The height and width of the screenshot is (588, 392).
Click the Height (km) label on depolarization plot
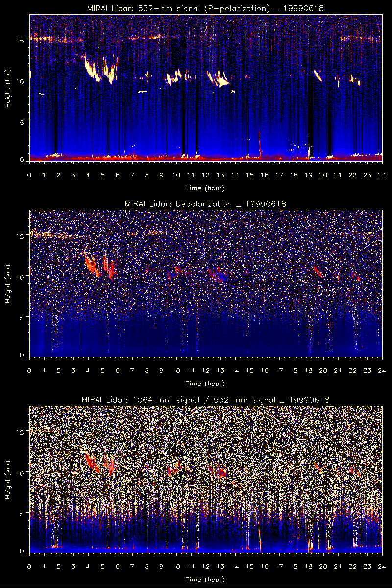click(8, 284)
